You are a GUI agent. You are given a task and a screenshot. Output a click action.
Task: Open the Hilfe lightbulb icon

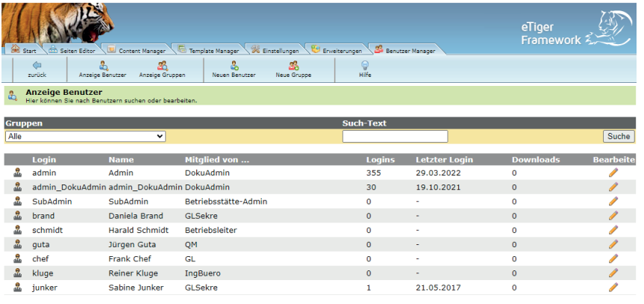[365, 66]
